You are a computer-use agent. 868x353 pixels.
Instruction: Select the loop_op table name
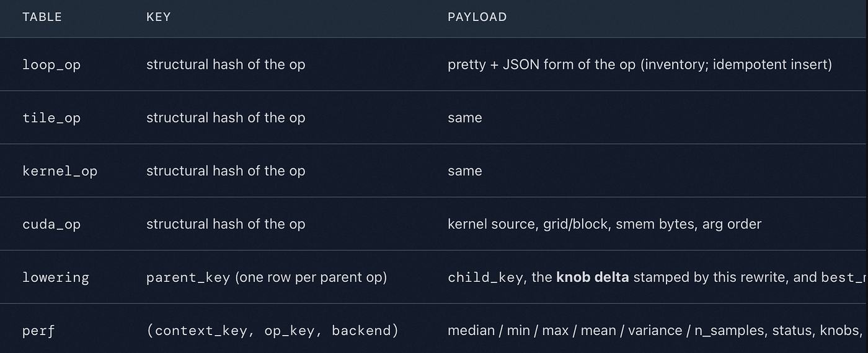[51, 64]
